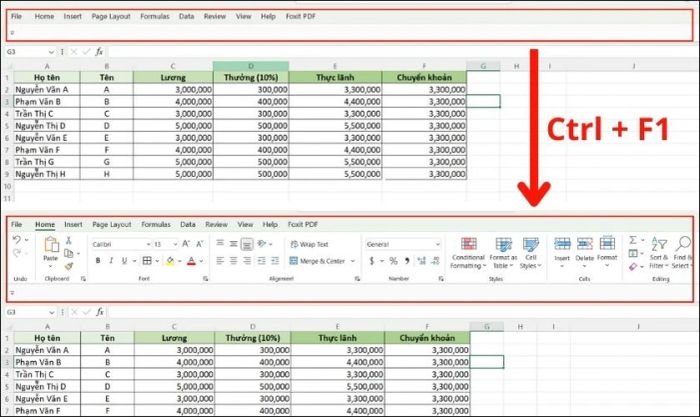Click the Copy icon in Clipboard group
This screenshot has height=417, width=700.
(69, 253)
